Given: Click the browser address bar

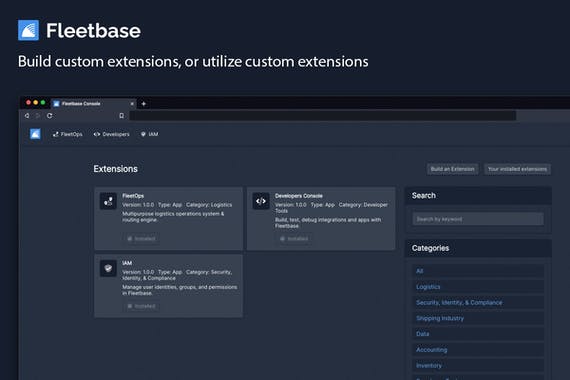Looking at the screenshot, I should 322,116.
